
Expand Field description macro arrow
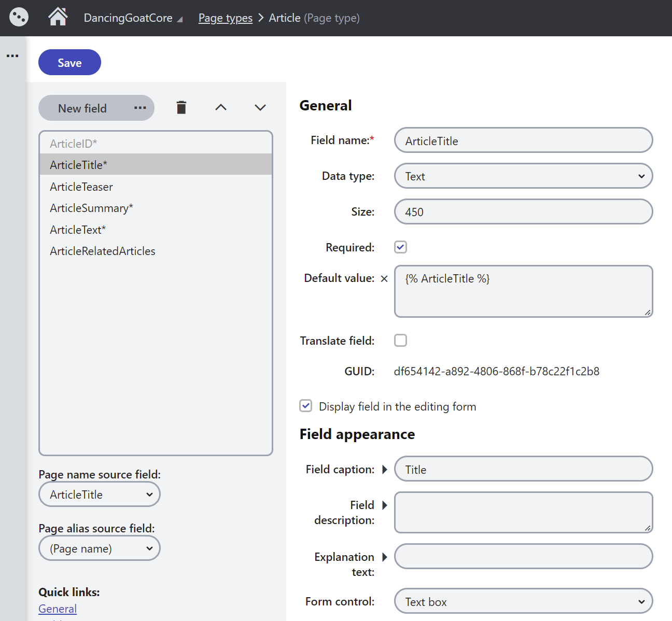[x=385, y=505]
